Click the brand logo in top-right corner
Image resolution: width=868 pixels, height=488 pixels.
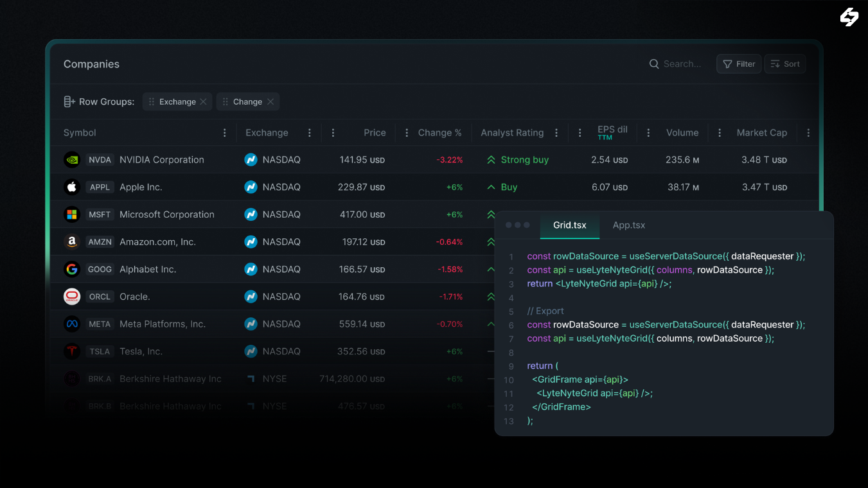point(849,17)
